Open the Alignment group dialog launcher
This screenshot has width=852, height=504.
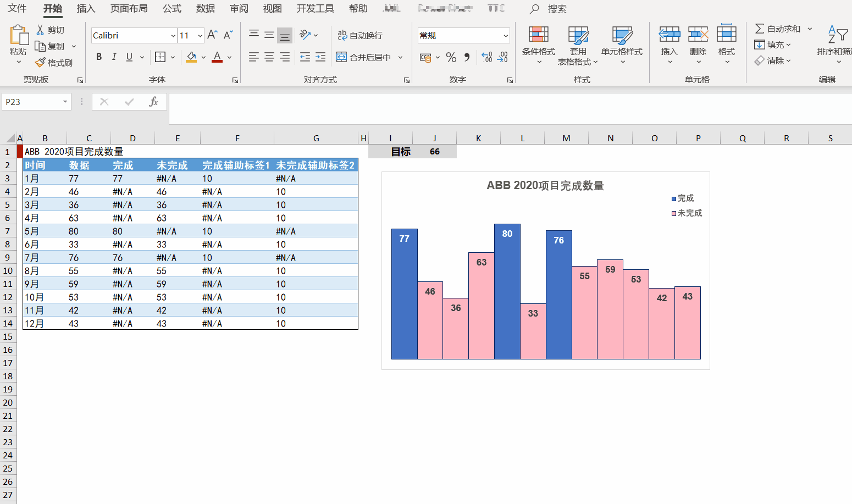pyautogui.click(x=407, y=80)
